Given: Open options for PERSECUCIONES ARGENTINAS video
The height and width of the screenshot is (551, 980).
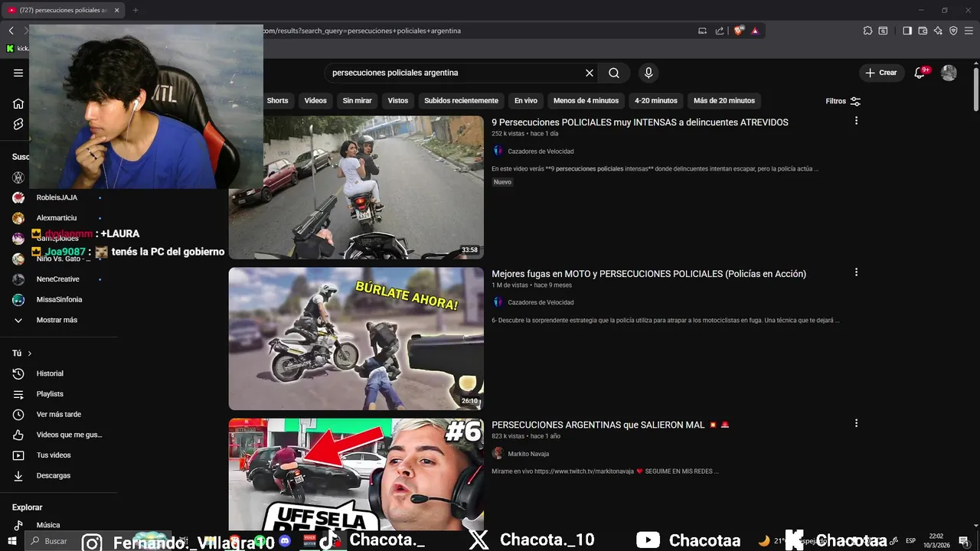Looking at the screenshot, I should (856, 423).
